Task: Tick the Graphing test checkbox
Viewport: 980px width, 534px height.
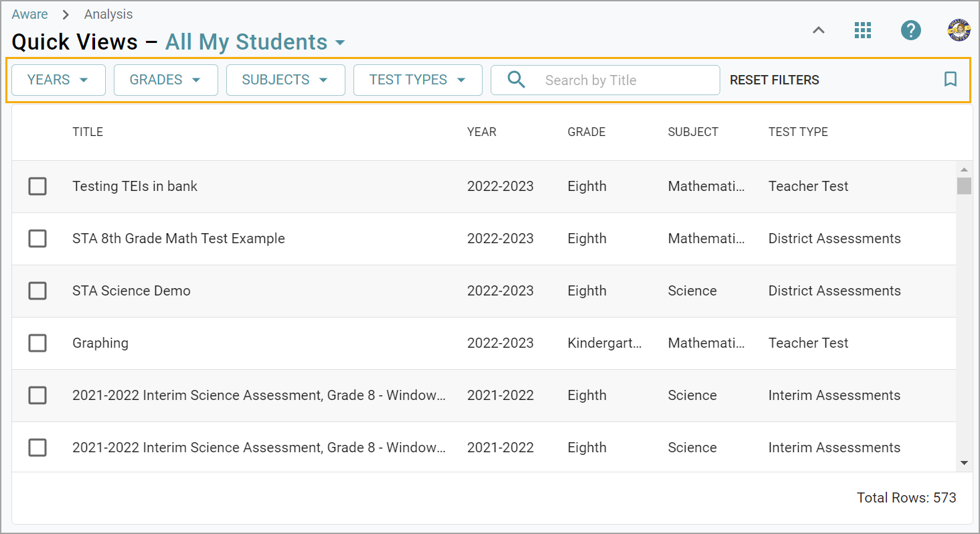Action: click(37, 343)
